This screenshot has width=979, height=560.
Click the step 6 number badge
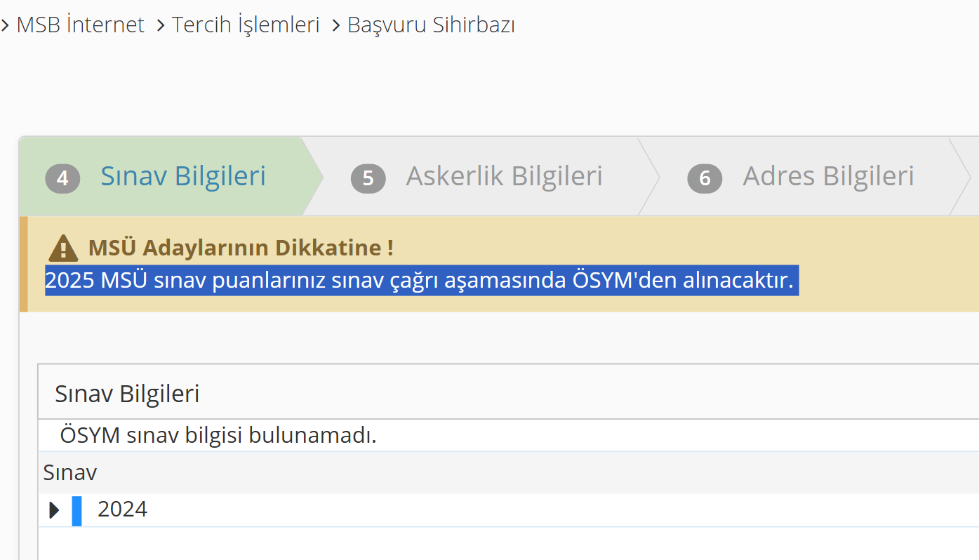point(705,178)
